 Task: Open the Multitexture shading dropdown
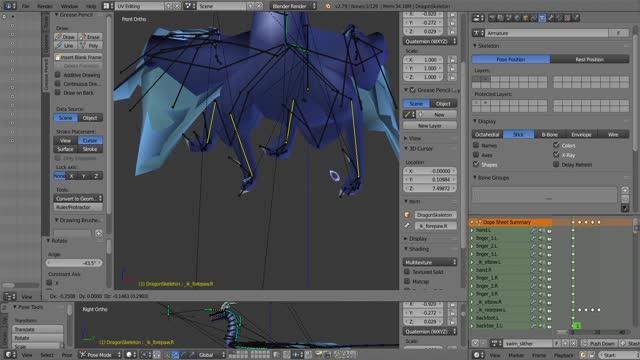click(430, 262)
